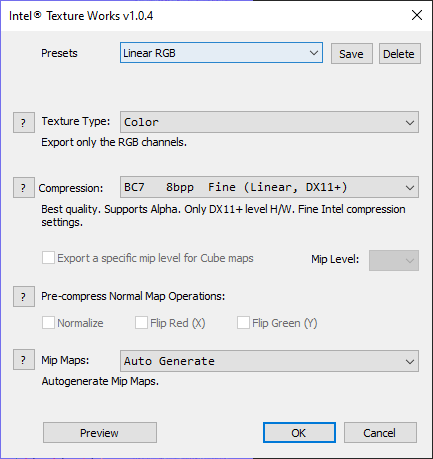Open help for Texture Type
Image resolution: width=433 pixels, height=459 pixels.
click(x=24, y=123)
